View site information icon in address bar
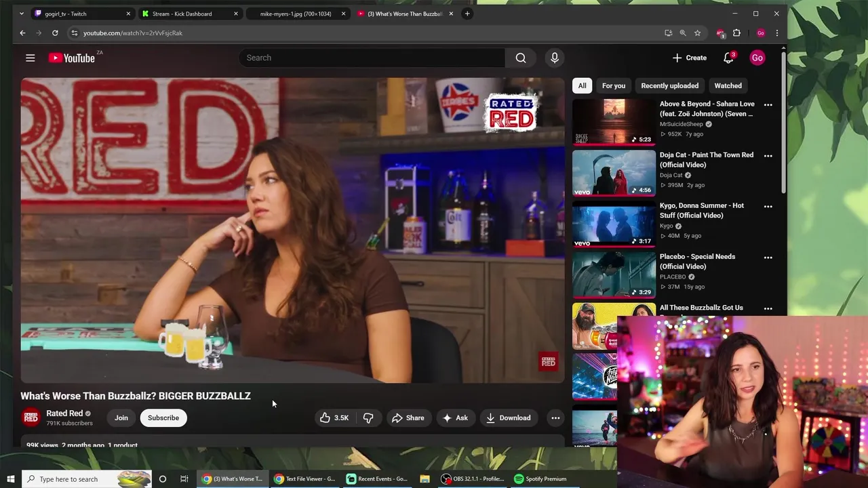This screenshot has height=488, width=868. [75, 33]
